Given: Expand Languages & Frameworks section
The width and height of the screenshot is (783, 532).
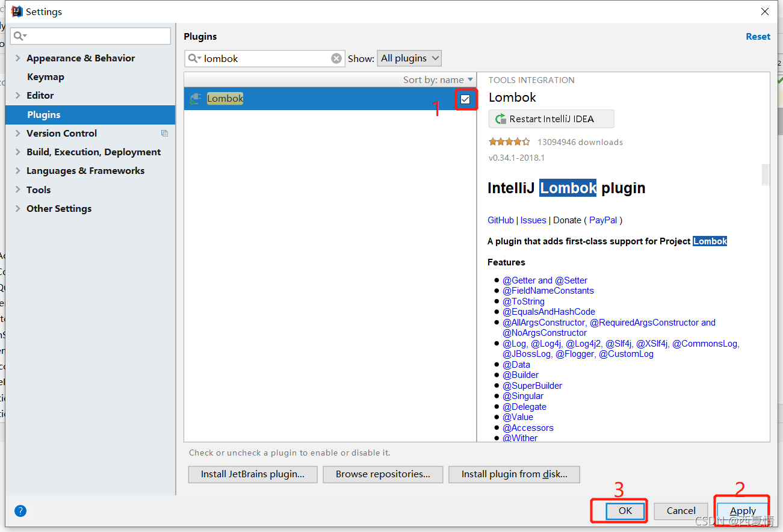Looking at the screenshot, I should pos(18,170).
